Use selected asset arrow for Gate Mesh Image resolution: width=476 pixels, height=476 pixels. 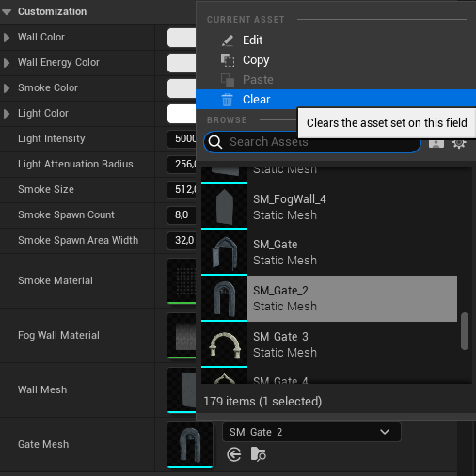pyautogui.click(x=234, y=454)
